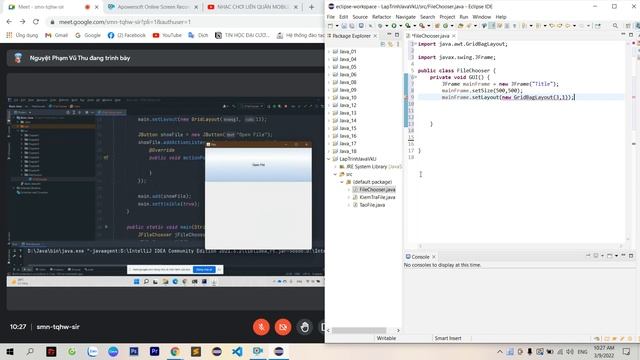This screenshot has height=360, width=640.
Task: Click the Eclipse Run button in the toolbar
Action: click(394, 26)
